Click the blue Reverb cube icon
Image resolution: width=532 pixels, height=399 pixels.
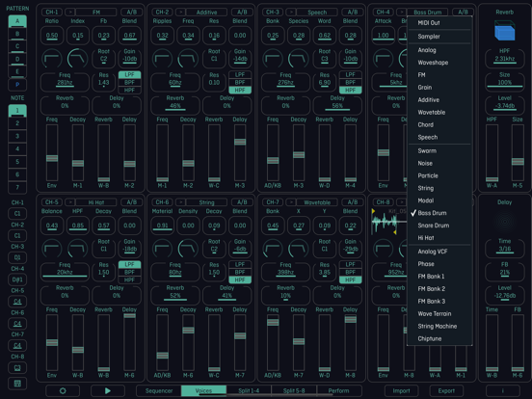tap(504, 31)
